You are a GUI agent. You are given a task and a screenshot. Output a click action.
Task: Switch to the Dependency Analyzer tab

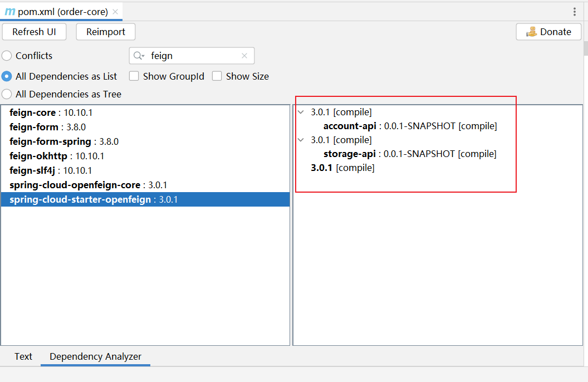coord(95,356)
